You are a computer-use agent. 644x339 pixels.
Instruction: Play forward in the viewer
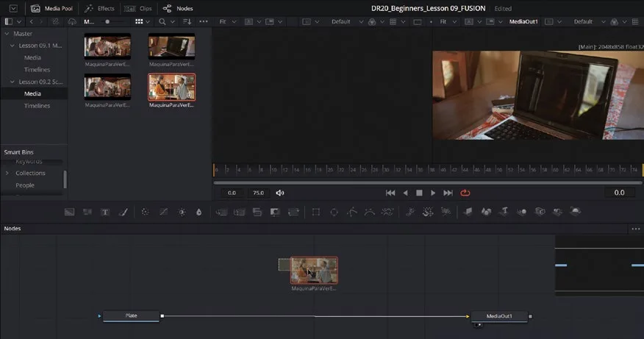[x=433, y=193]
